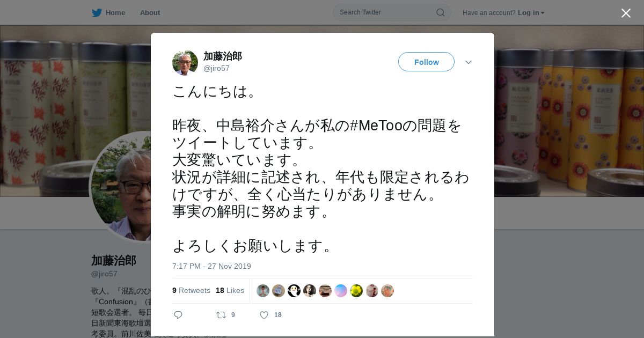The width and height of the screenshot is (644, 338).
Task: Open the tweet timestamp 27 Nov 2019
Action: click(211, 266)
